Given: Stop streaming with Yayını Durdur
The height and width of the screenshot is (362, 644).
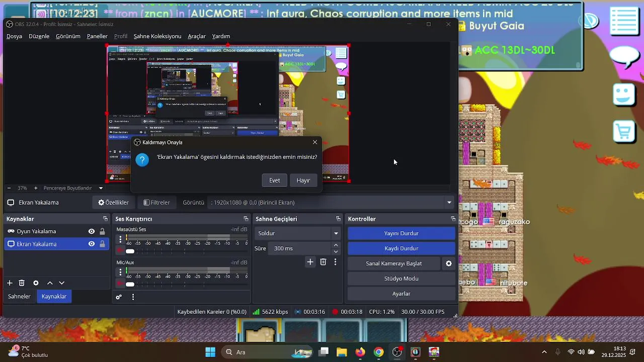Looking at the screenshot, I should point(401,233).
